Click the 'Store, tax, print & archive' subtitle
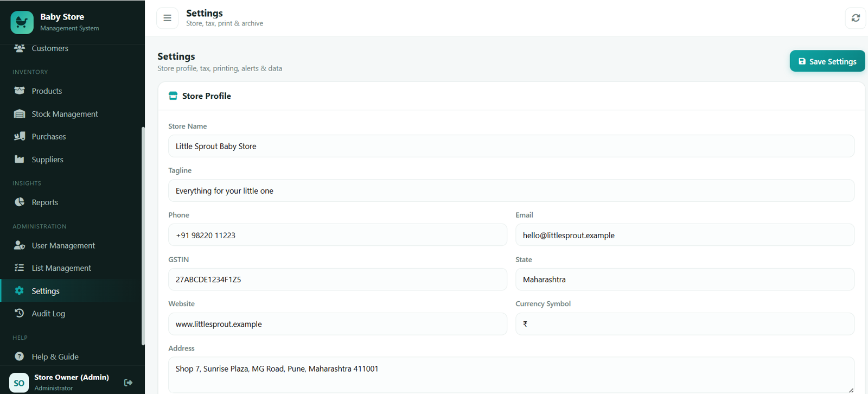Screen dimensions: 868x394 (225, 23)
